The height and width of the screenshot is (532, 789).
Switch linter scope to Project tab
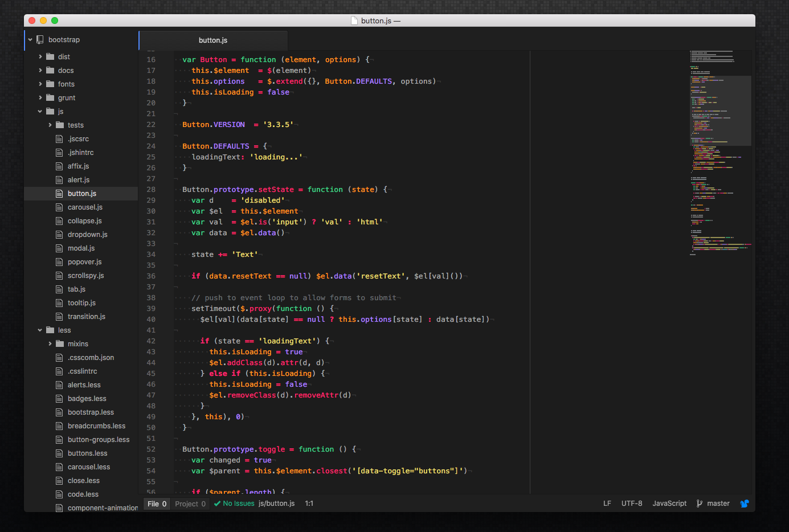pyautogui.click(x=190, y=504)
